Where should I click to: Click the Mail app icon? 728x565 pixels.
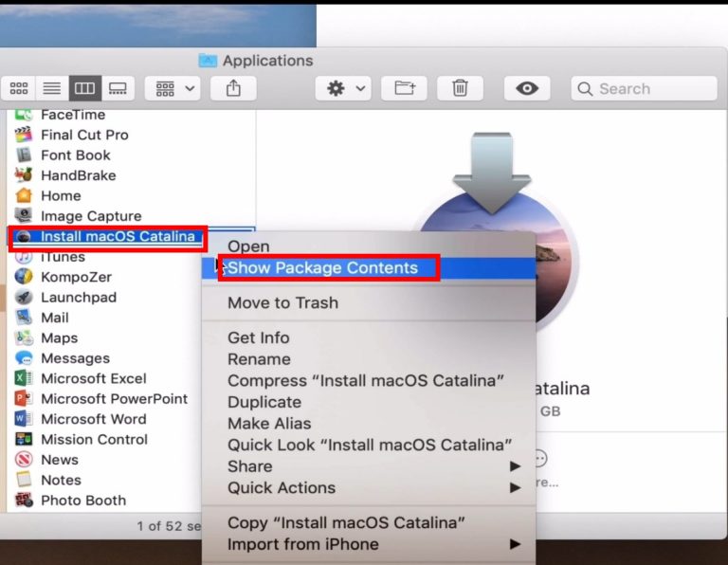tap(23, 318)
